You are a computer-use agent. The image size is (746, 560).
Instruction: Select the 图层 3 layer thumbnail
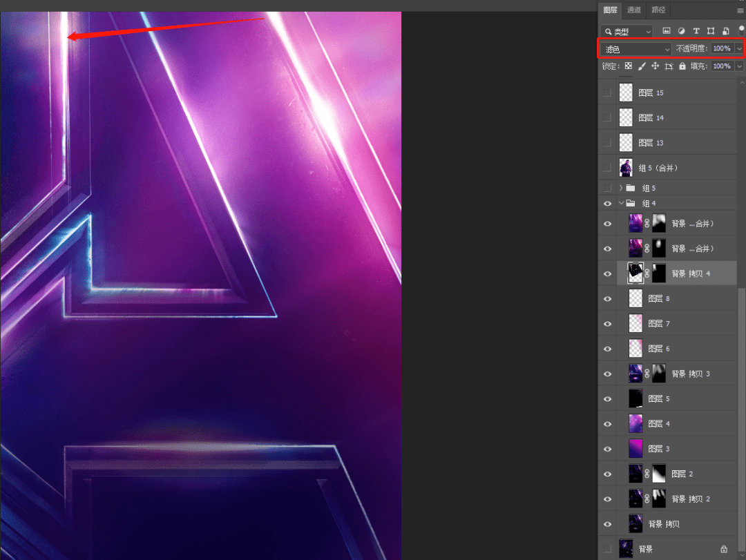(x=635, y=449)
